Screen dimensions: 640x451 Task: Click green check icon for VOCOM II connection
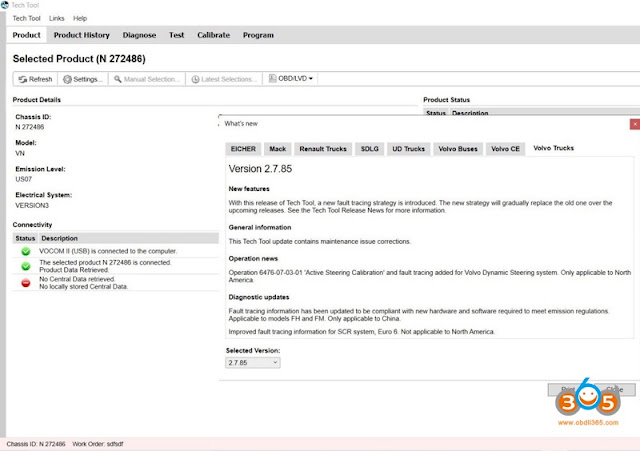(x=26, y=251)
